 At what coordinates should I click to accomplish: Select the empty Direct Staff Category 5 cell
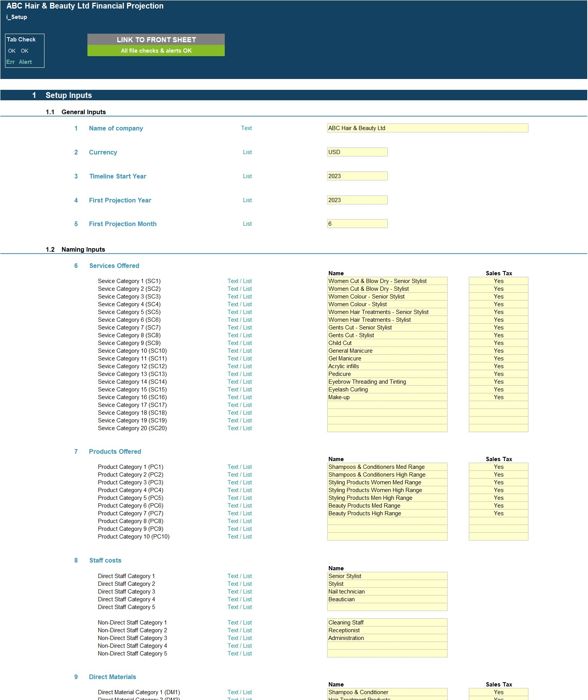pyautogui.click(x=387, y=607)
